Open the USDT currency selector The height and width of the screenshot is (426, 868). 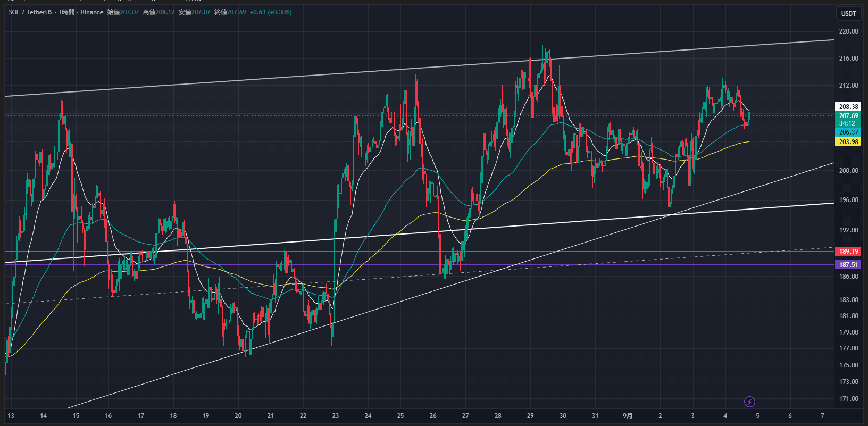(x=848, y=13)
